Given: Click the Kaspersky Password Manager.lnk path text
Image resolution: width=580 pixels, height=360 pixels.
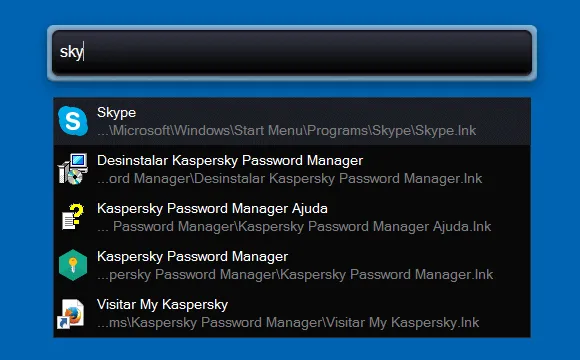Looking at the screenshot, I should [295, 275].
